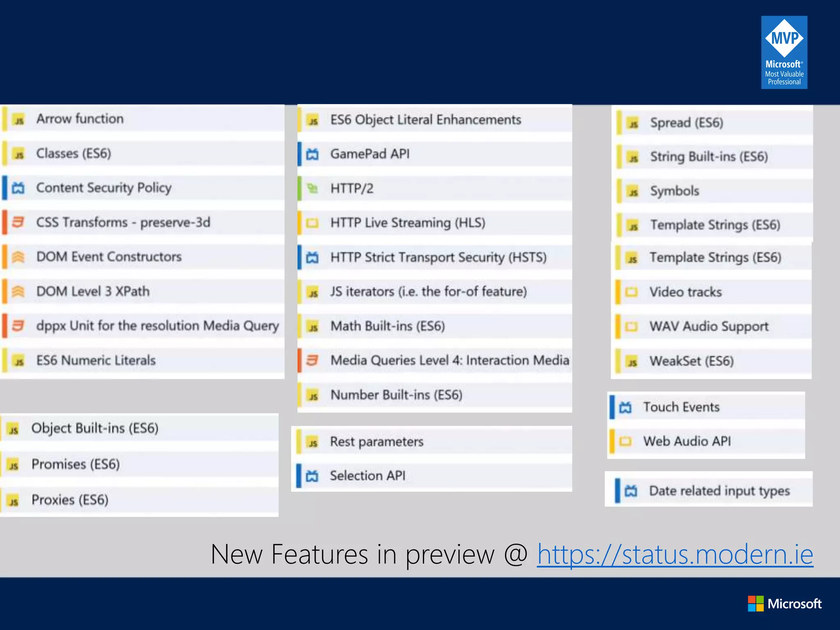Click the blue icon beside Content Security Policy
The width and height of the screenshot is (840, 630).
tap(18, 188)
